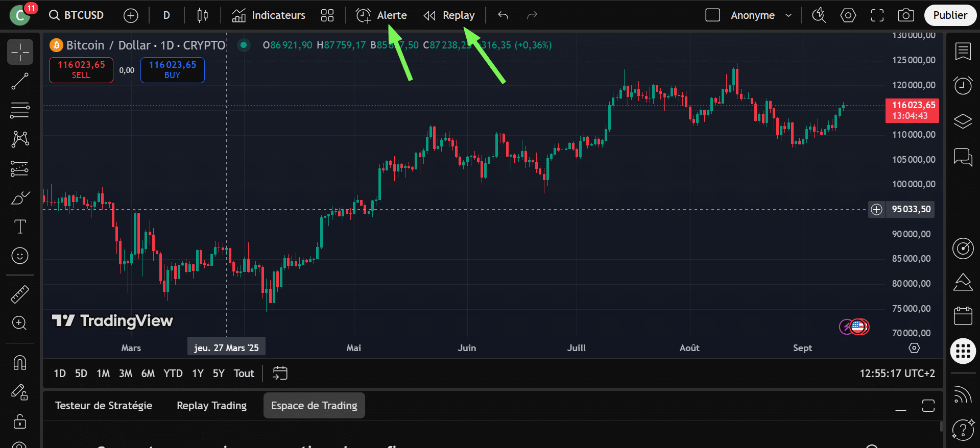Select the trend line drawing tool
980x448 pixels.
click(x=20, y=81)
